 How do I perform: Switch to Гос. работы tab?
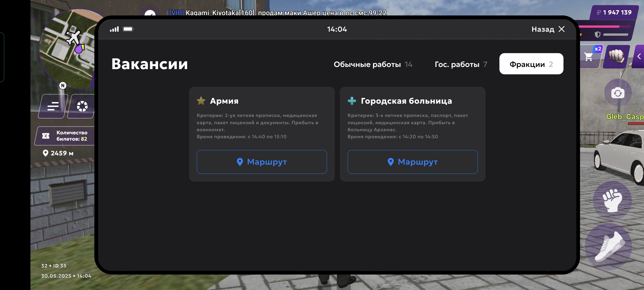point(461,64)
